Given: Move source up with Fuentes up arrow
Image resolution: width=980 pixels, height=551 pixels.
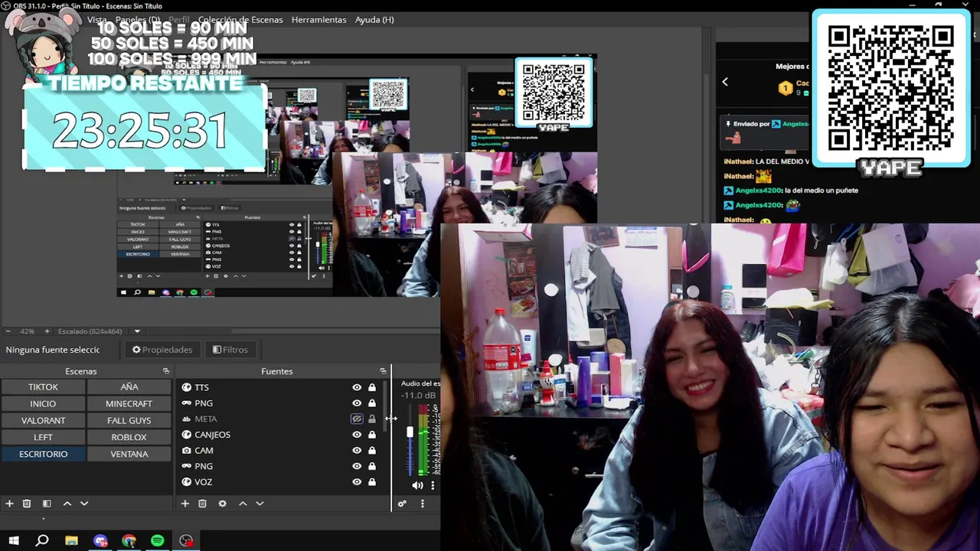Looking at the screenshot, I should coord(243,504).
